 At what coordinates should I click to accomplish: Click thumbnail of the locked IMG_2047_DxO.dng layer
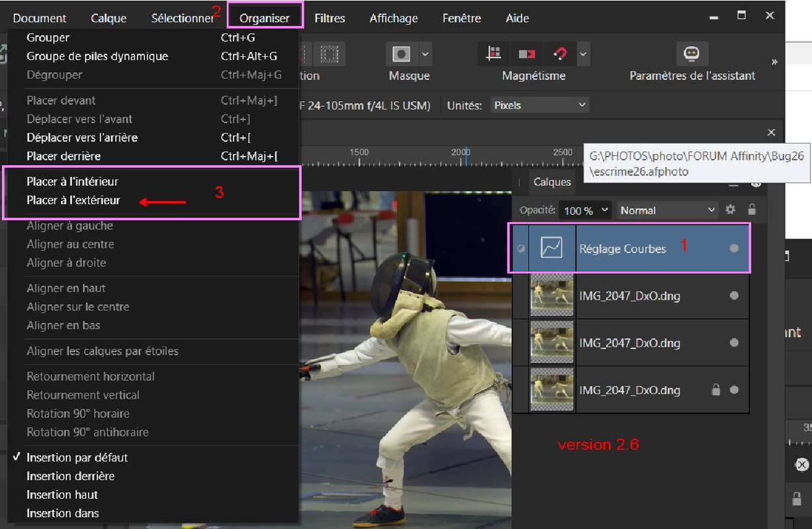[x=552, y=390]
